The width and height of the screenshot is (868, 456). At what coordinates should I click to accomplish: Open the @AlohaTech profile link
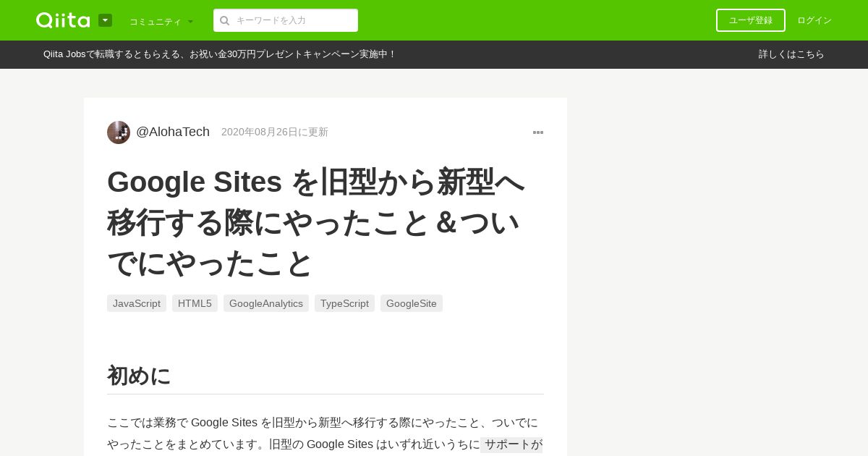pyautogui.click(x=173, y=132)
